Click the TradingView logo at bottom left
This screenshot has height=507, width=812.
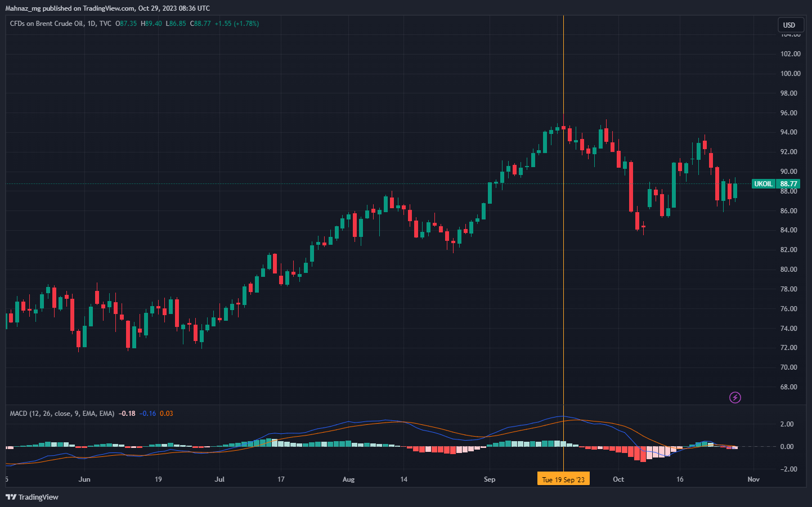click(x=32, y=497)
